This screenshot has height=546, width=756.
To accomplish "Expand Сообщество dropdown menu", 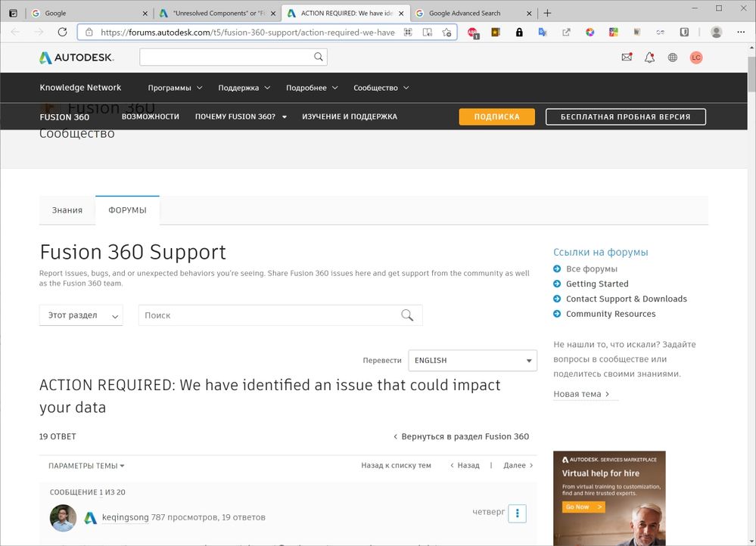I will coord(381,88).
